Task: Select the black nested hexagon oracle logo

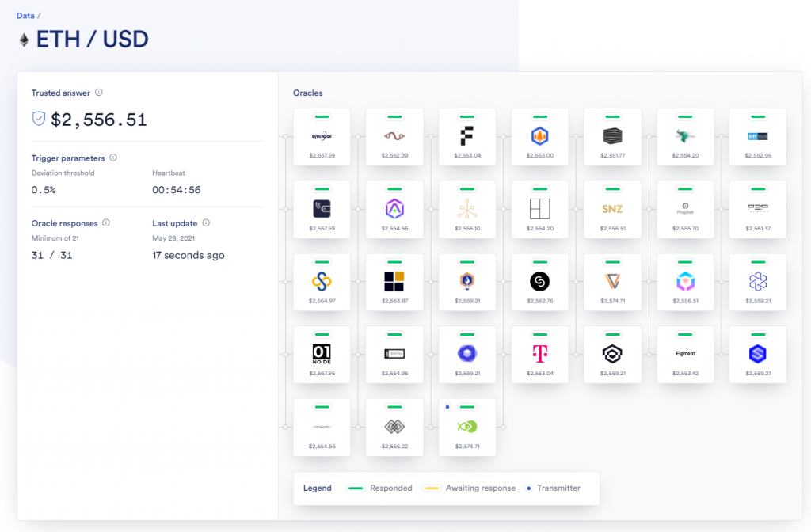Action: [x=612, y=354]
